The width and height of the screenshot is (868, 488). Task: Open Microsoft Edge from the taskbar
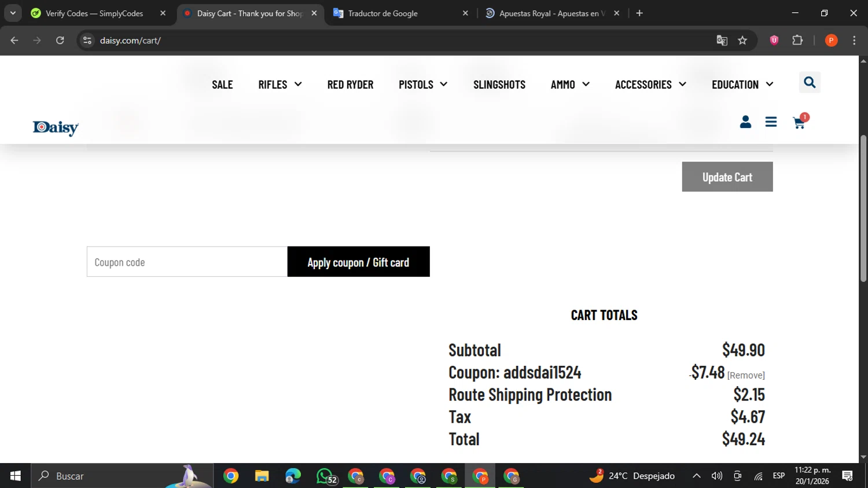(293, 476)
